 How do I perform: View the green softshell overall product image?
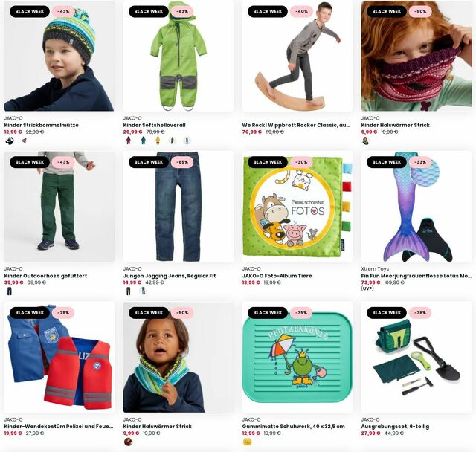coord(178,56)
